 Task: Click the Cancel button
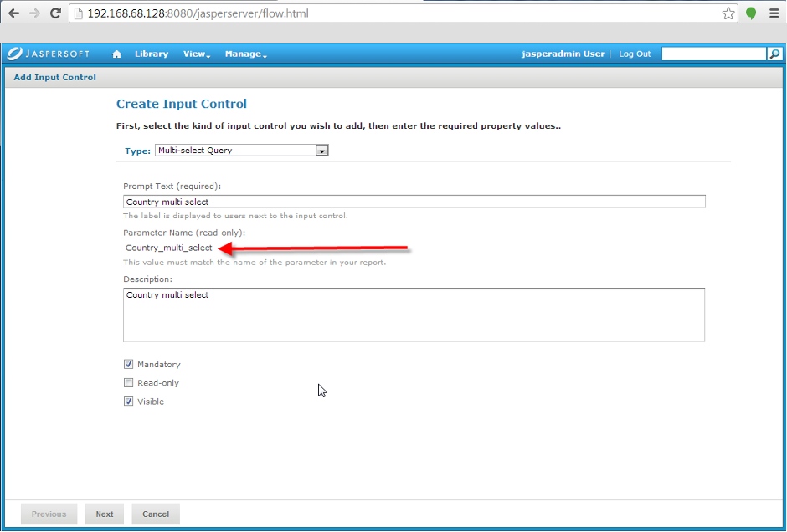[x=156, y=514]
